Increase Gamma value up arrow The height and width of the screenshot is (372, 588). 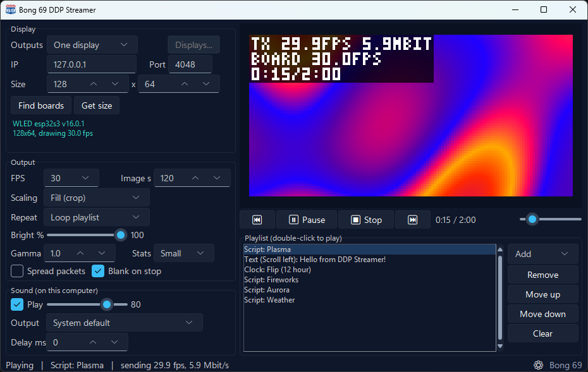[x=80, y=253]
